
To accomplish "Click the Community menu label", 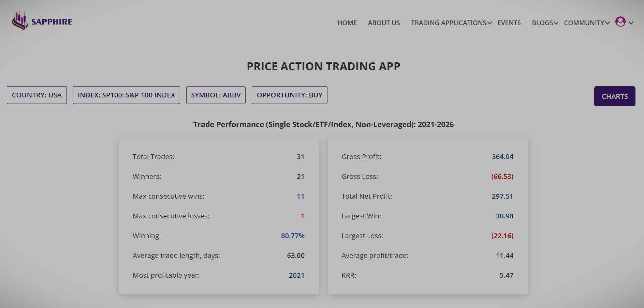I will [584, 23].
